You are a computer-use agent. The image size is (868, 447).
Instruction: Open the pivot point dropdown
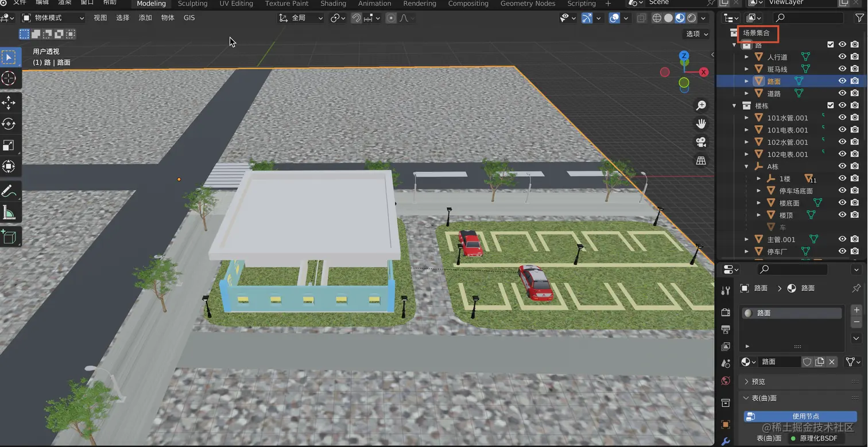pyautogui.click(x=338, y=18)
